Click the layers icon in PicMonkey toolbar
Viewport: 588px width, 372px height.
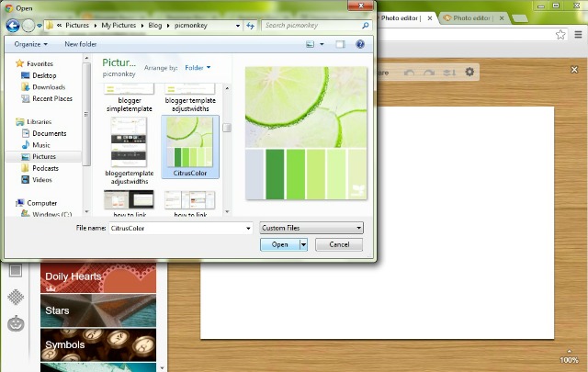coord(449,72)
